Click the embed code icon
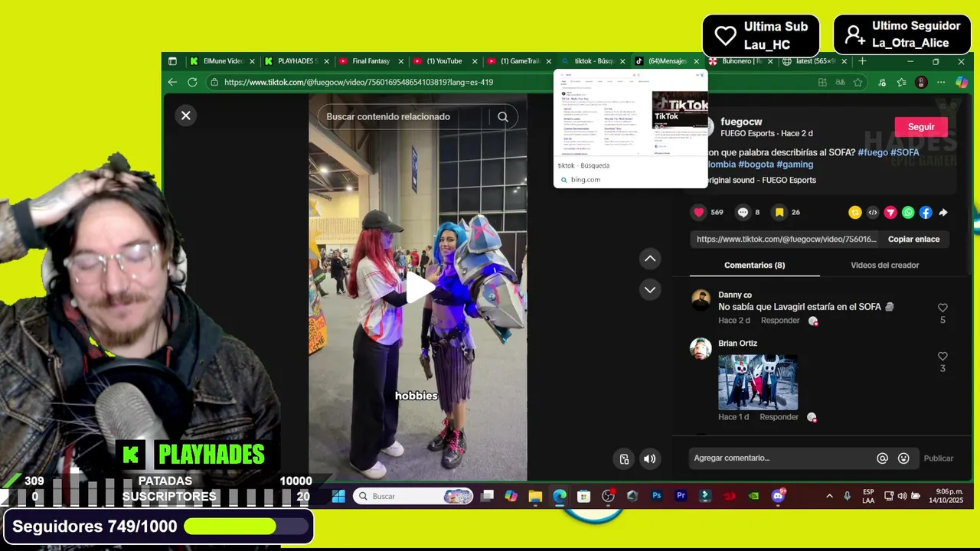Screen dimensions: 980x551 (873, 212)
